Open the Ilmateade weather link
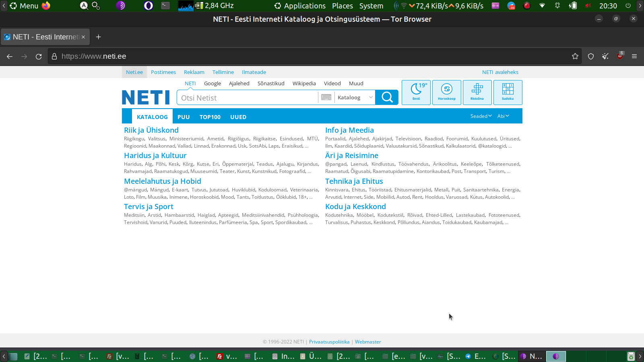644x362 pixels. coord(254,72)
